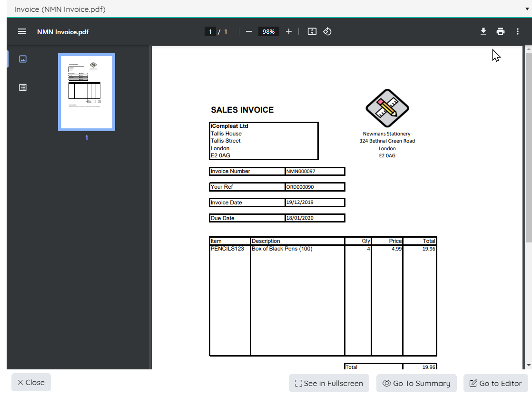Zoom out using the minus icon

coord(248,31)
